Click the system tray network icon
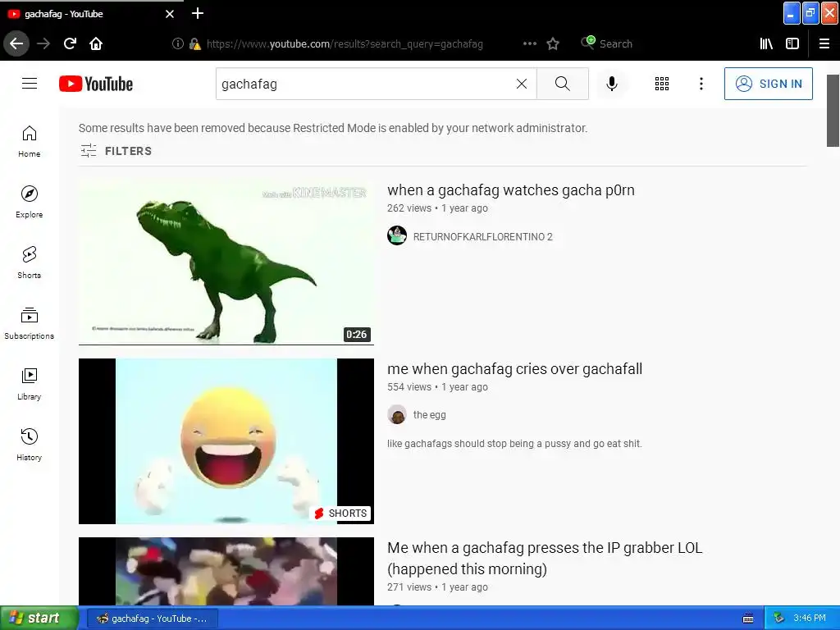Image resolution: width=840 pixels, height=630 pixels. pyautogui.click(x=778, y=619)
